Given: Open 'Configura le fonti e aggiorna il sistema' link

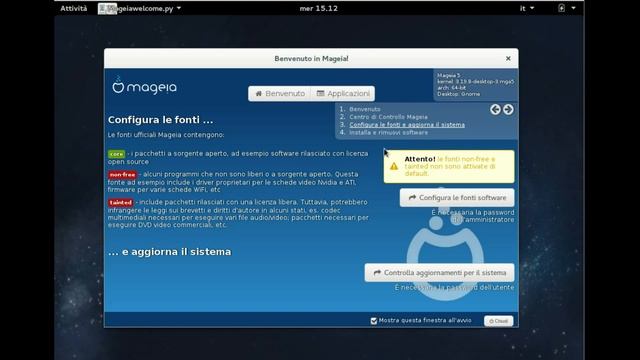Looking at the screenshot, I should (x=407, y=125).
